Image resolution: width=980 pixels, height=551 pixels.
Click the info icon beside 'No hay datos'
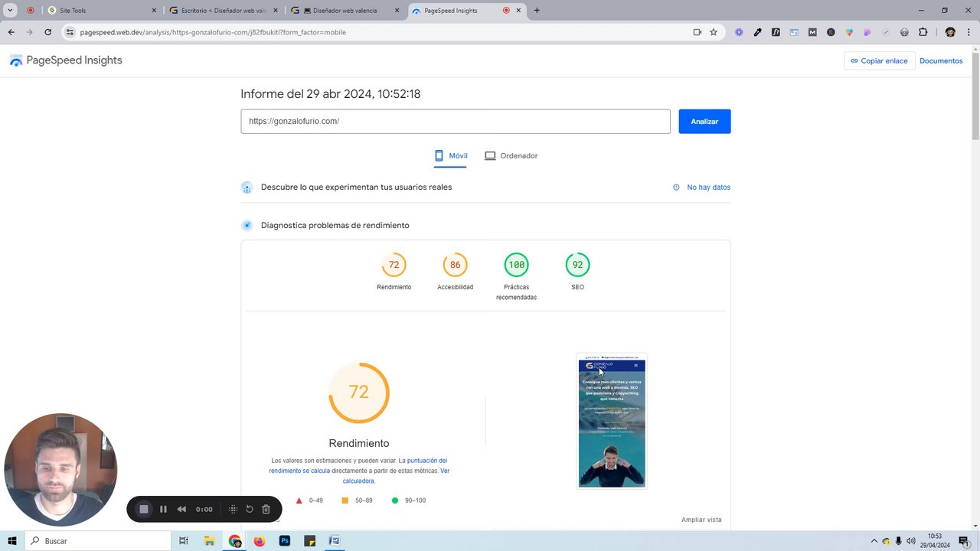click(x=676, y=187)
